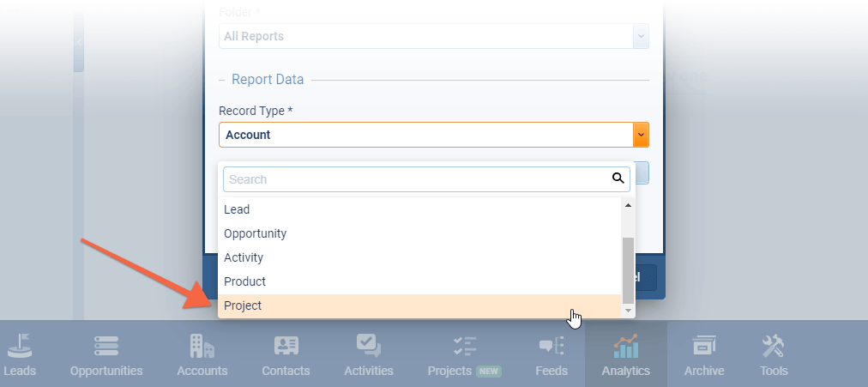868x387 pixels.
Task: Click the search magnifier in dropdown
Action: pos(618,178)
